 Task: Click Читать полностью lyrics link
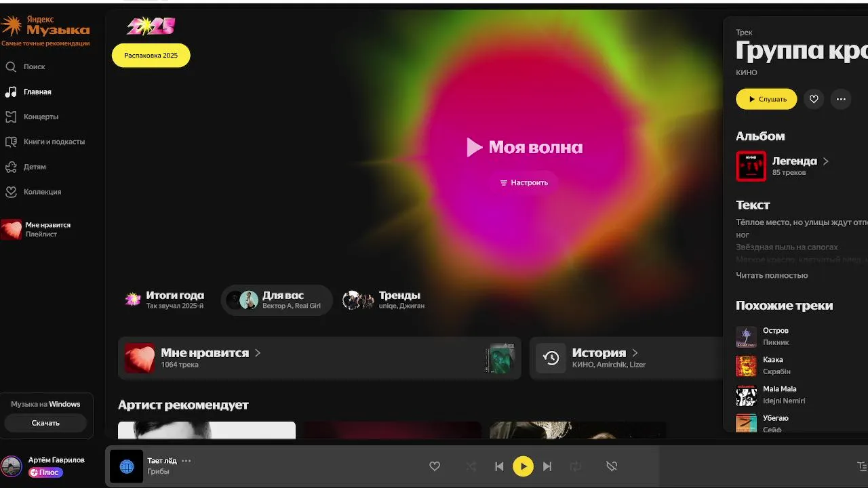tap(772, 275)
